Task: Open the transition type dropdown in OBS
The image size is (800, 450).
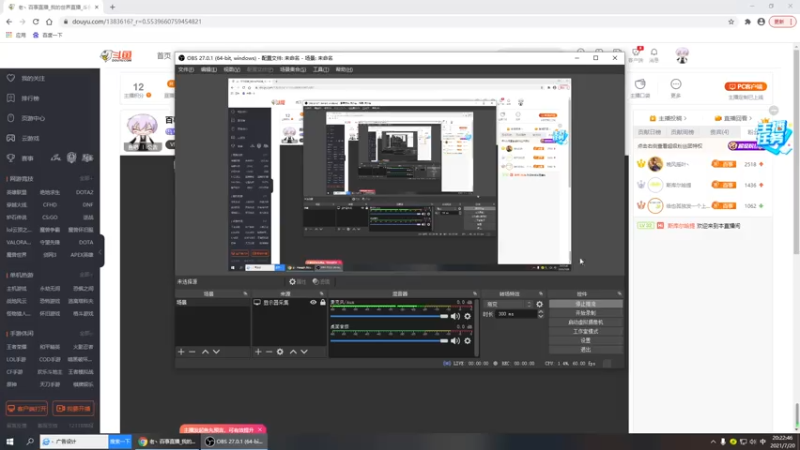Action: (508, 304)
